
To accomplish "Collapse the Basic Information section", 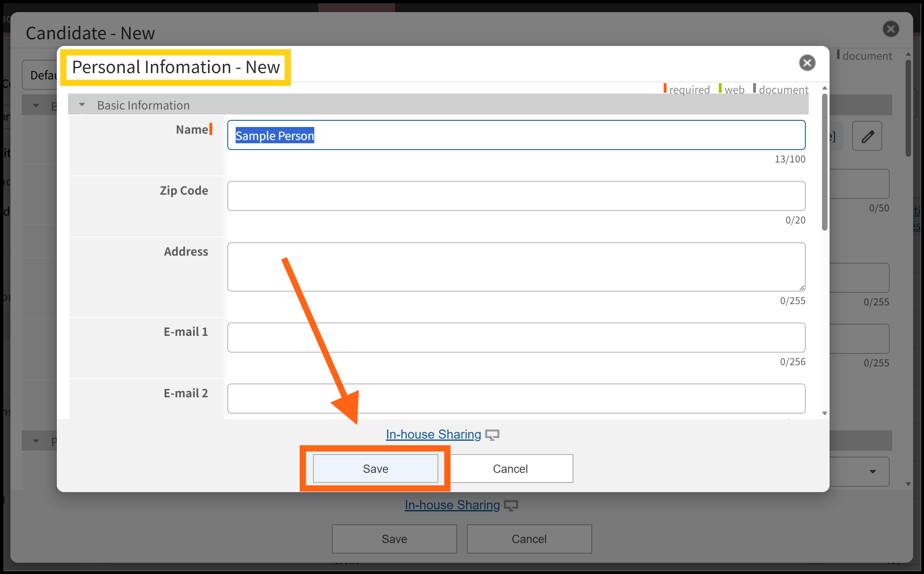I will click(82, 105).
